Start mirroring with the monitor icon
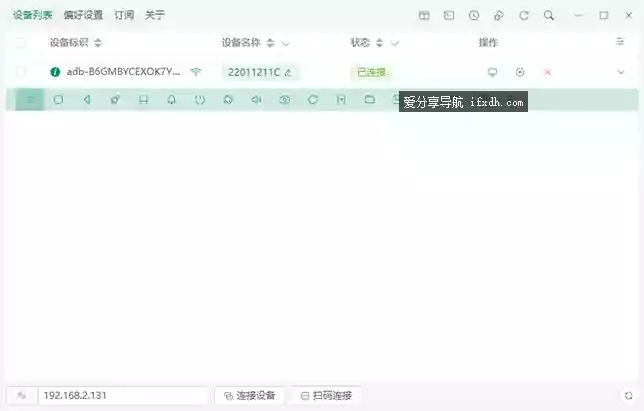 coord(492,72)
